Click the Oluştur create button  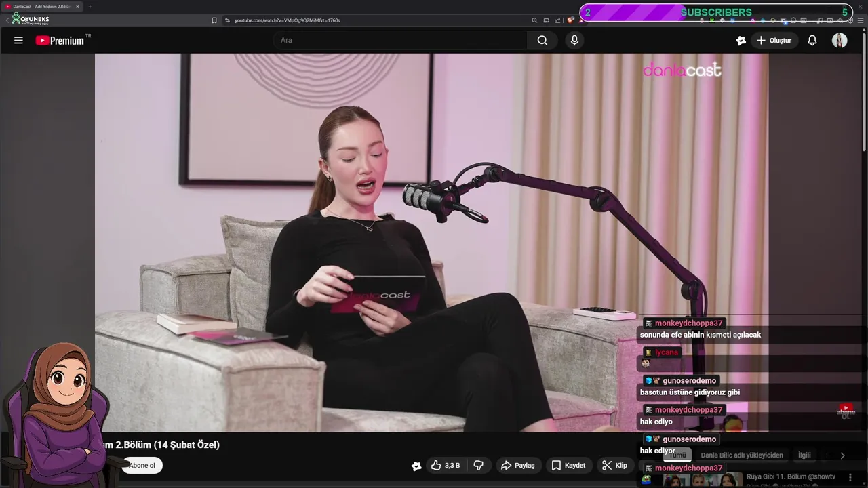pyautogui.click(x=774, y=41)
